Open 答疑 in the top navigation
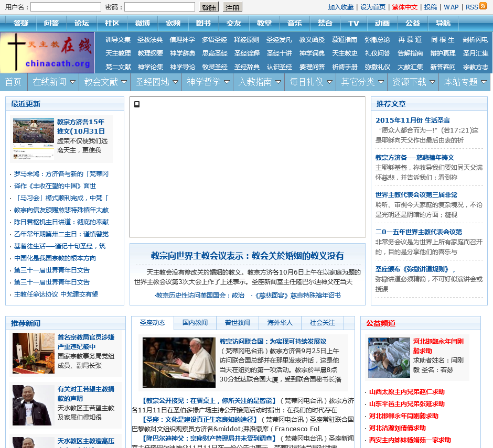This screenshot has width=493, height=448. pyautogui.click(x=21, y=23)
